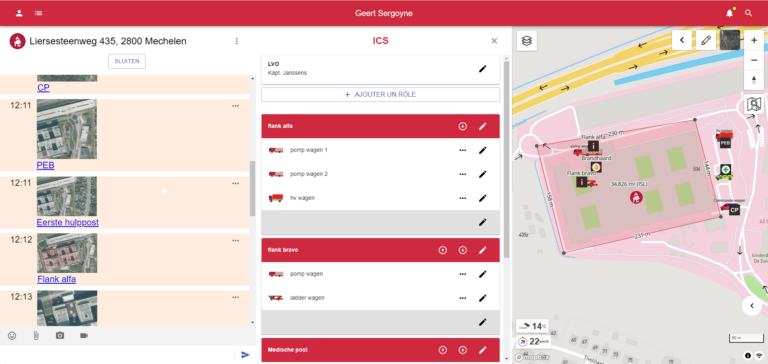This screenshot has width=768, height=364.
Task: Open the Eerste hulppost link
Action: [68, 222]
